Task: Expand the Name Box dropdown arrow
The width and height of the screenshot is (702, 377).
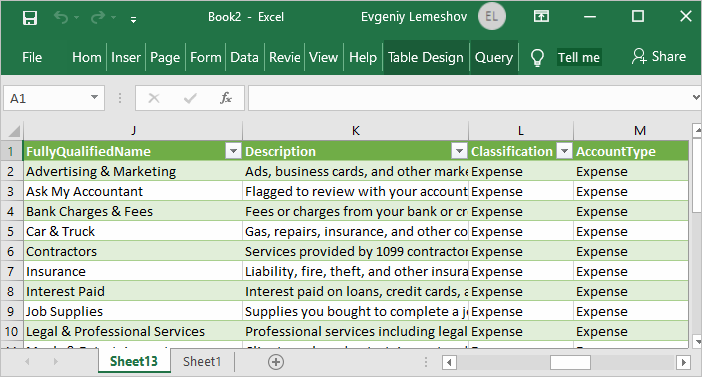Action: 94,98
